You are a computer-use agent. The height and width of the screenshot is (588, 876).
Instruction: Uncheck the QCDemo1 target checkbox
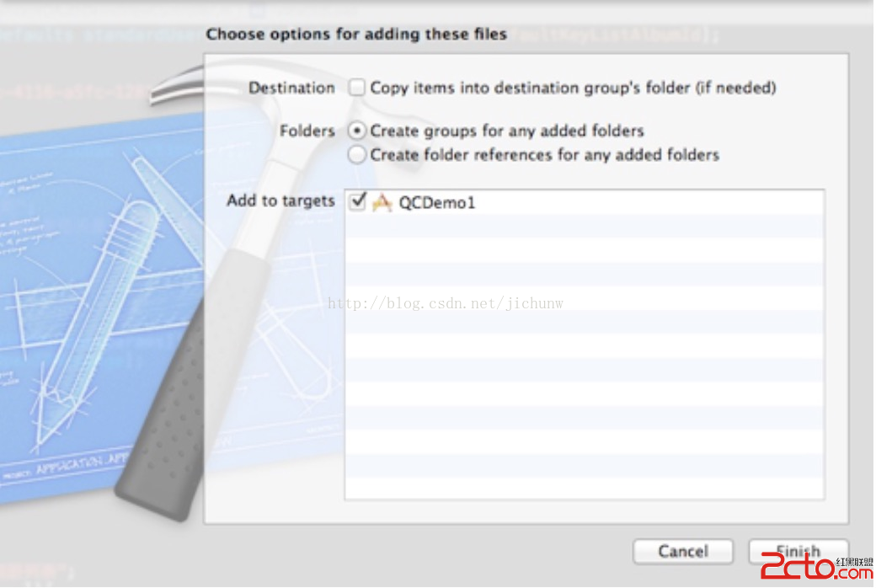(358, 202)
